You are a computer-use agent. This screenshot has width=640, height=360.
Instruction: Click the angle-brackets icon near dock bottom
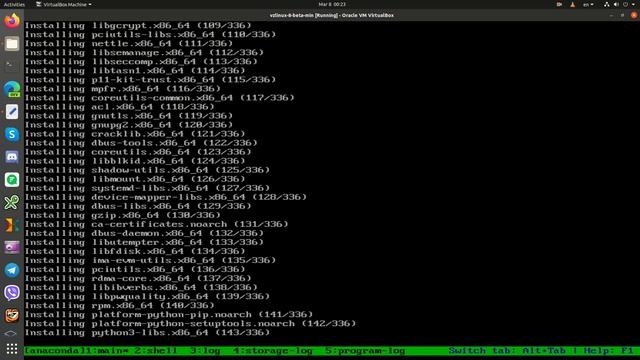point(10,333)
